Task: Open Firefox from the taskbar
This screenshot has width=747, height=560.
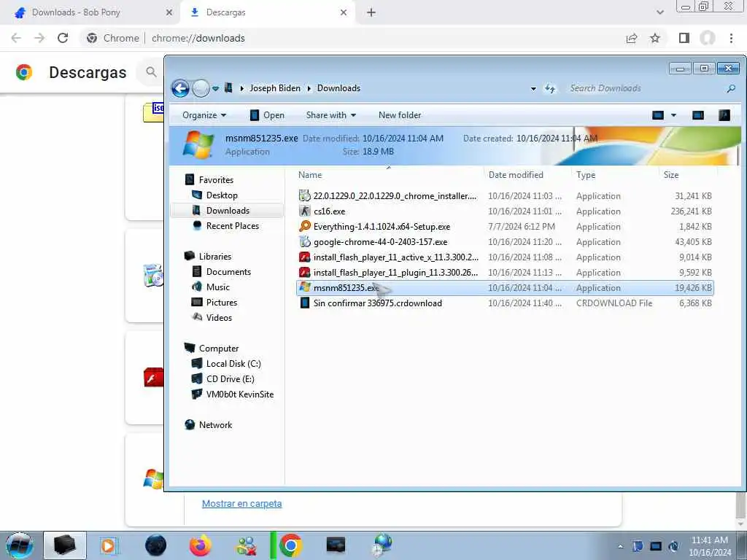Action: (200, 545)
